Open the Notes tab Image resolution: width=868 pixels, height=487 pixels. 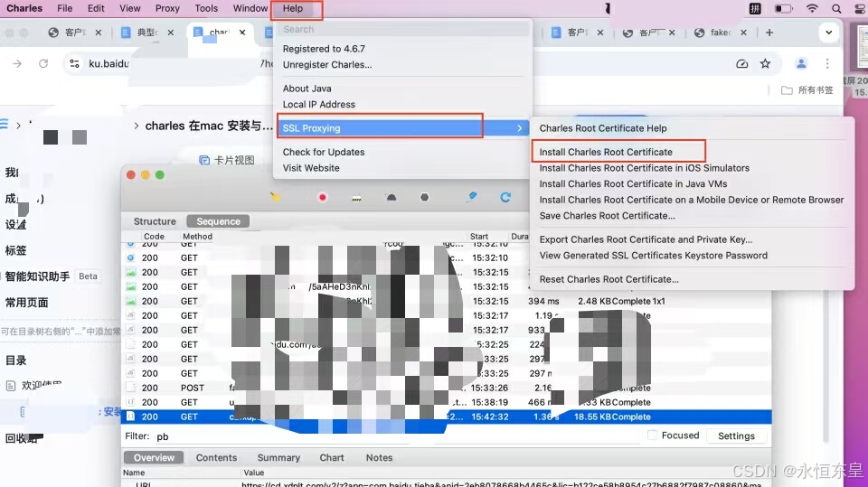379,458
